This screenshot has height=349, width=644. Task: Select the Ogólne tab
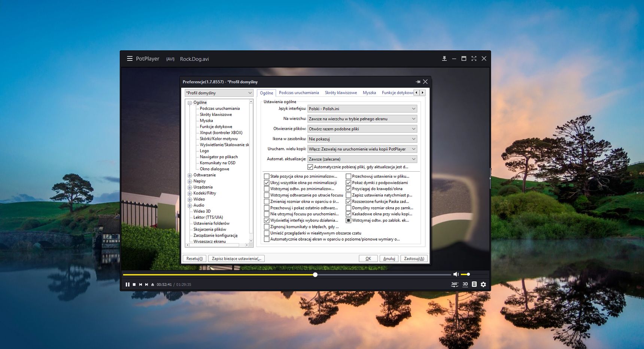[266, 93]
